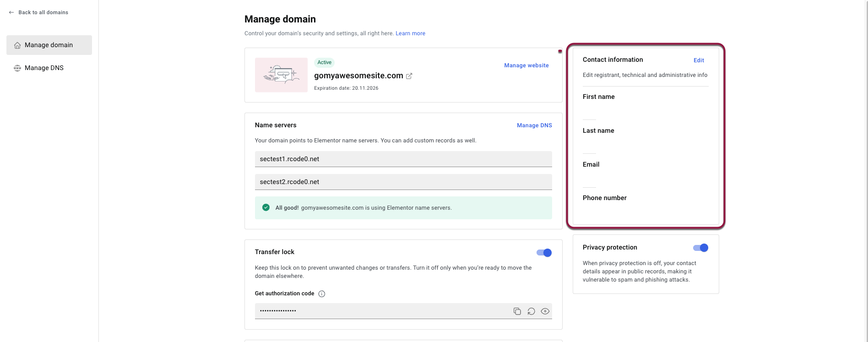
Task: Copy the authorization code
Action: pos(517,311)
